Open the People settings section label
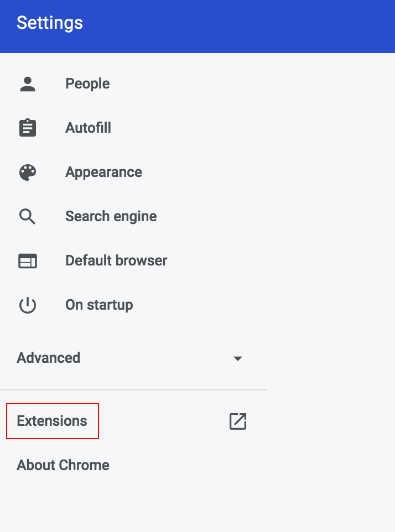 coord(87,84)
